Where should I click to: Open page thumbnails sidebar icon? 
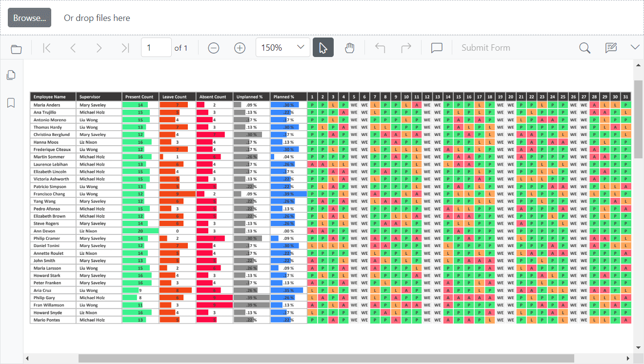(x=11, y=75)
